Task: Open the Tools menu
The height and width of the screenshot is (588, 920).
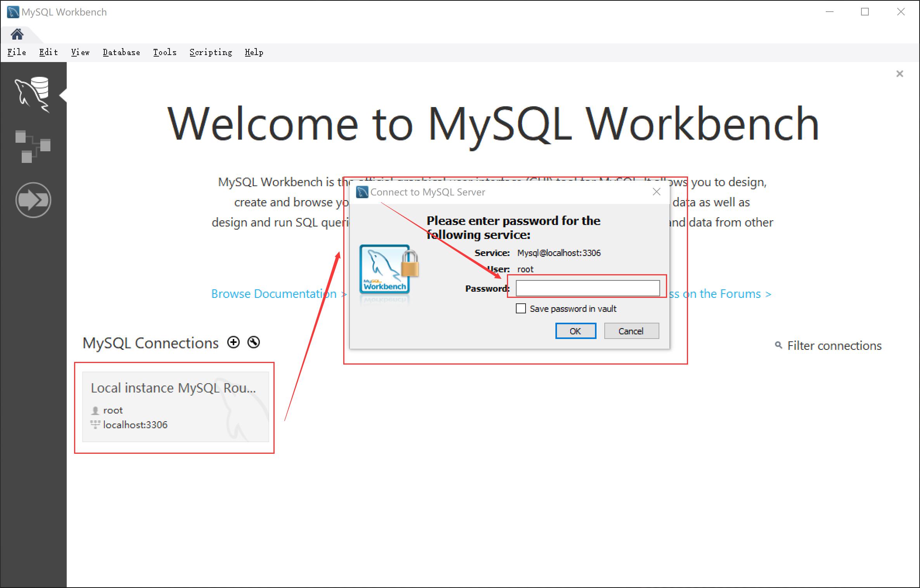Action: click(x=165, y=52)
